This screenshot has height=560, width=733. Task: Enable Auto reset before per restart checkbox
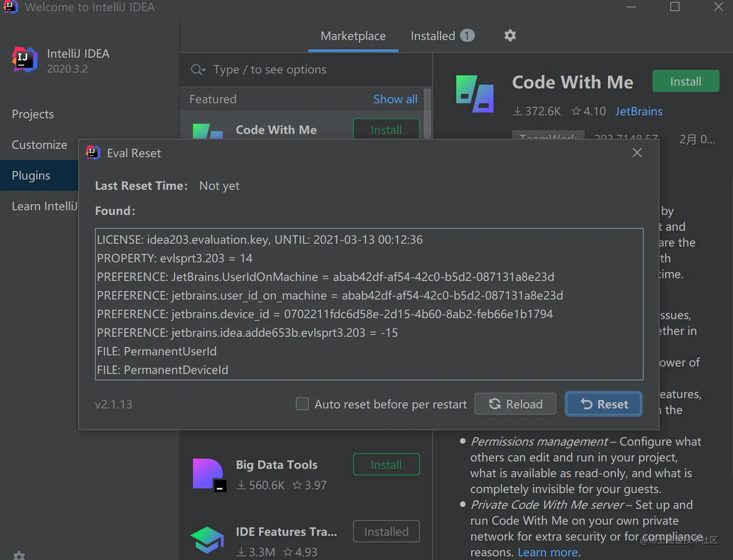click(x=302, y=404)
